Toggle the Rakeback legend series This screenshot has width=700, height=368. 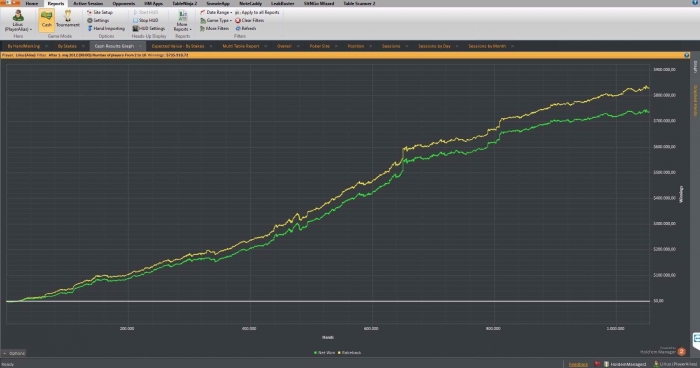(350, 353)
